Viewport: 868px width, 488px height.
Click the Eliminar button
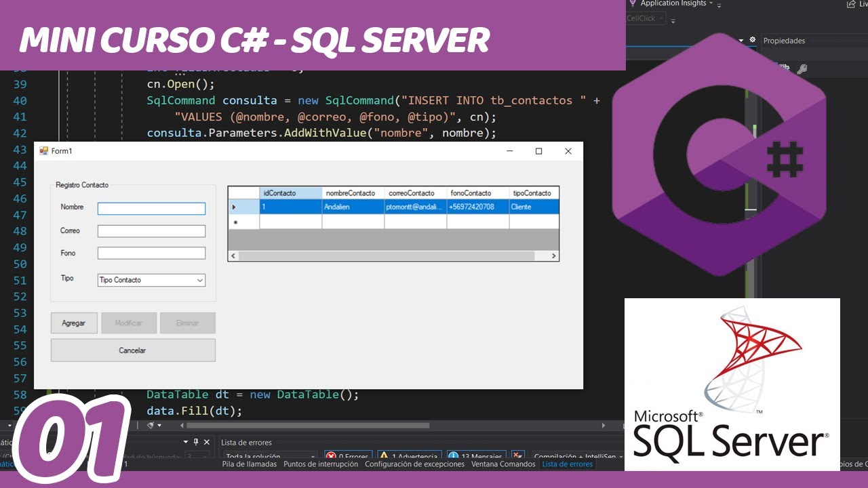(x=188, y=323)
